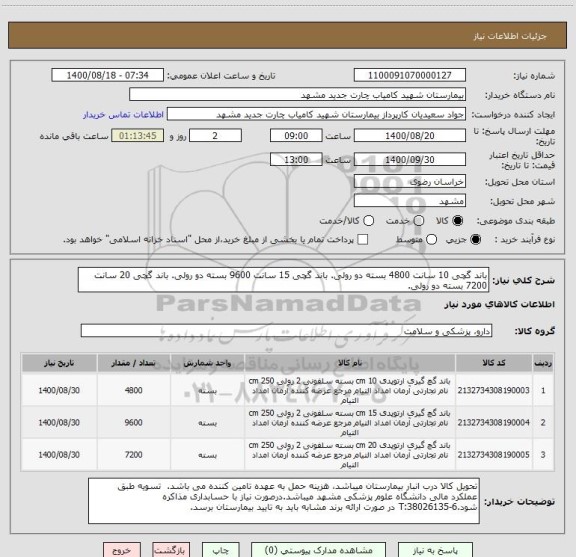This screenshot has width=576, height=557.
Task: Click the بسته unit cell in row 3
Action: (208, 455)
